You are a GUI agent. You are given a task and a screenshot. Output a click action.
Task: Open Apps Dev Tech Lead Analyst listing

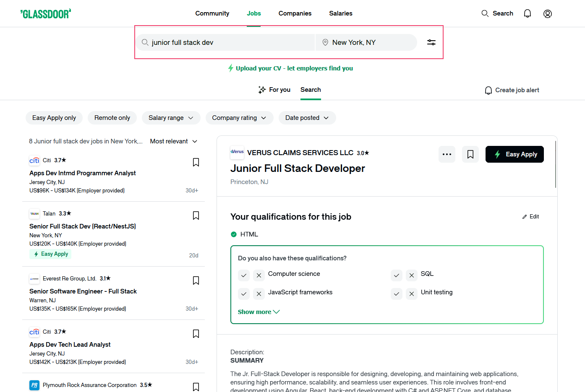tap(70, 345)
